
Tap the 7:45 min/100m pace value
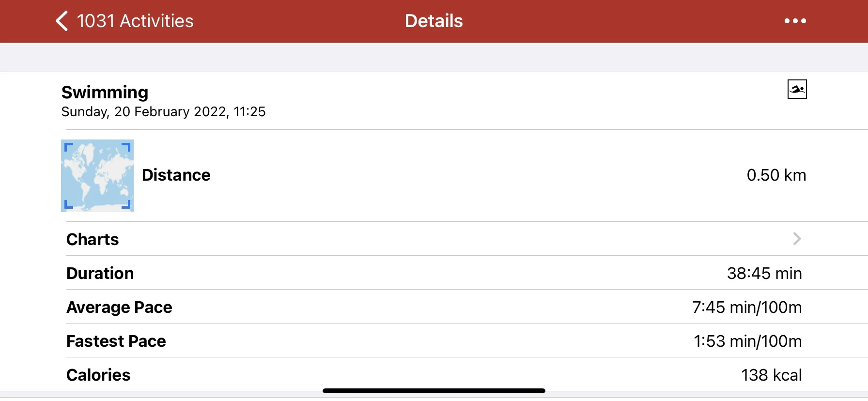click(746, 307)
